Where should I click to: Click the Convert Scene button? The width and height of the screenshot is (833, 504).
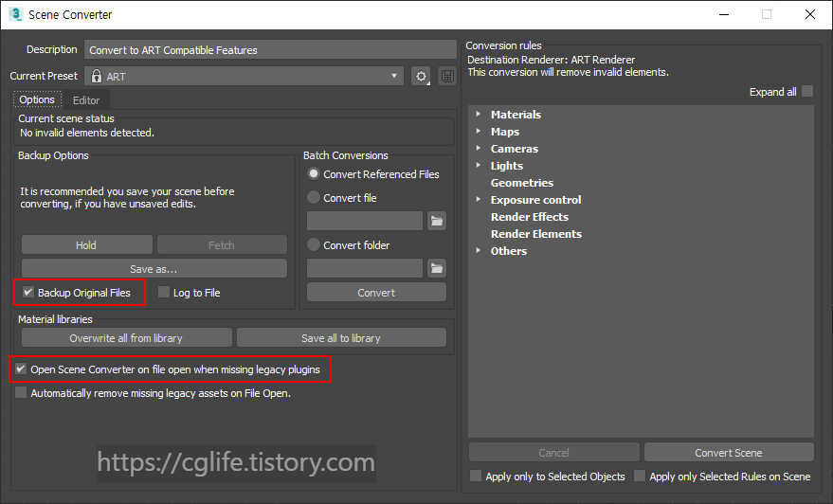(x=729, y=453)
